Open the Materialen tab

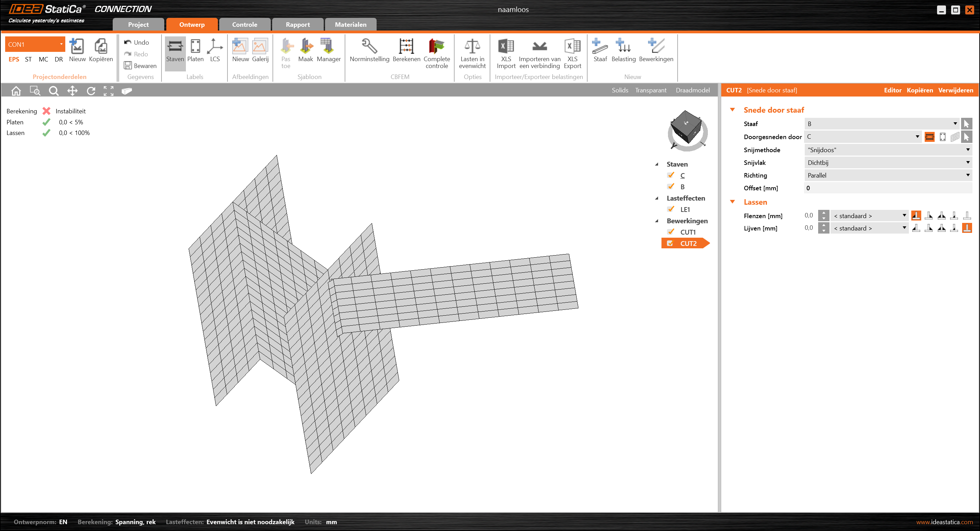click(350, 25)
